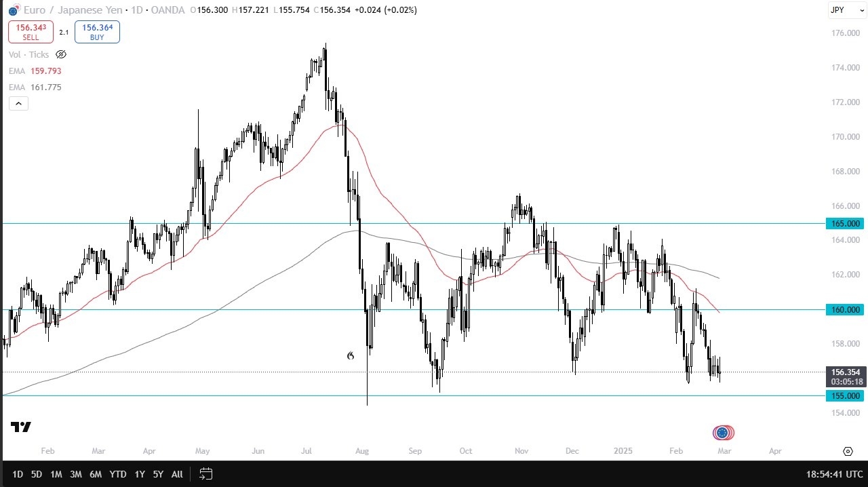Select the 6M time range
This screenshot has height=487, width=868.
tap(96, 474)
